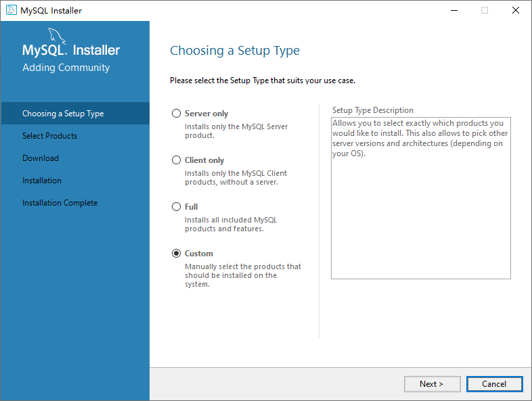Click the Adding Community subtitle text
The image size is (532, 401).
point(66,68)
